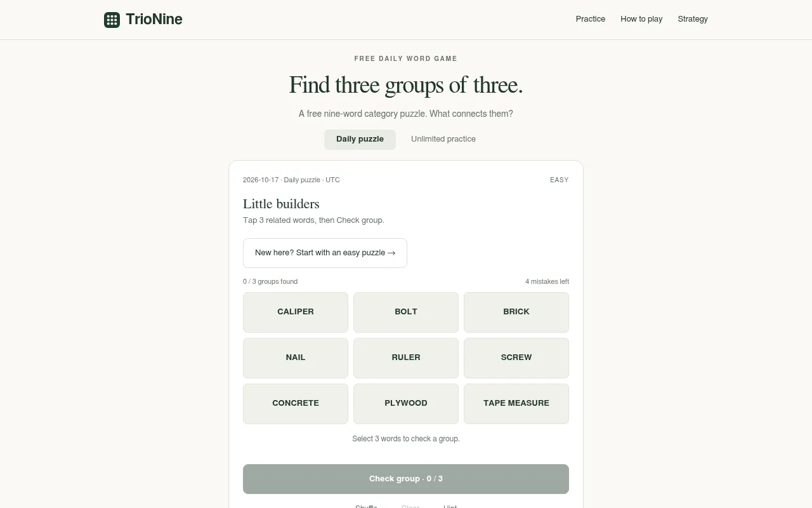Start with an easy puzzle button

coord(325,253)
